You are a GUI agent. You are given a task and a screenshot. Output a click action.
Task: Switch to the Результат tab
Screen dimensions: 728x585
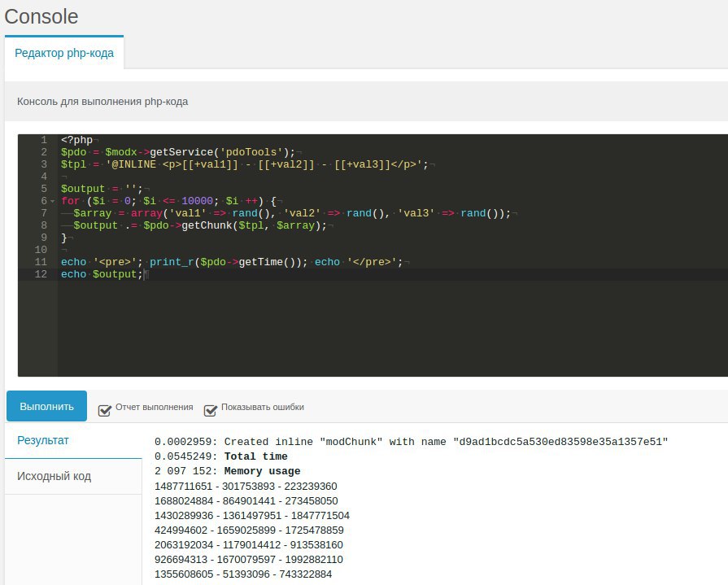73,441
